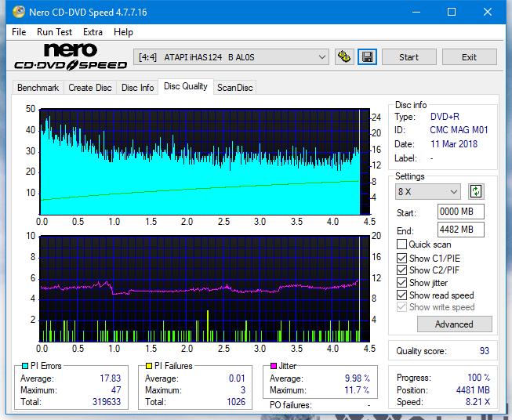This screenshot has width=512, height=420.
Task: Click the Speed value 8.21 X
Action: tap(478, 402)
